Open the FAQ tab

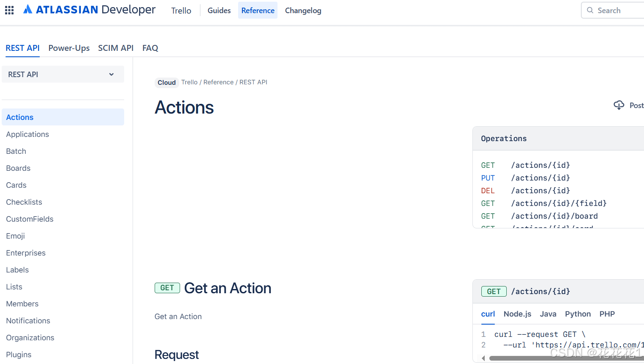150,48
